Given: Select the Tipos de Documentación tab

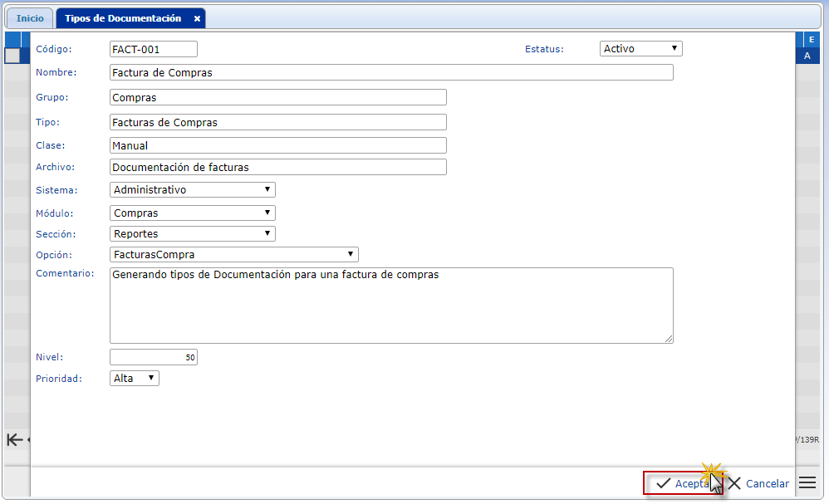Looking at the screenshot, I should click(122, 18).
